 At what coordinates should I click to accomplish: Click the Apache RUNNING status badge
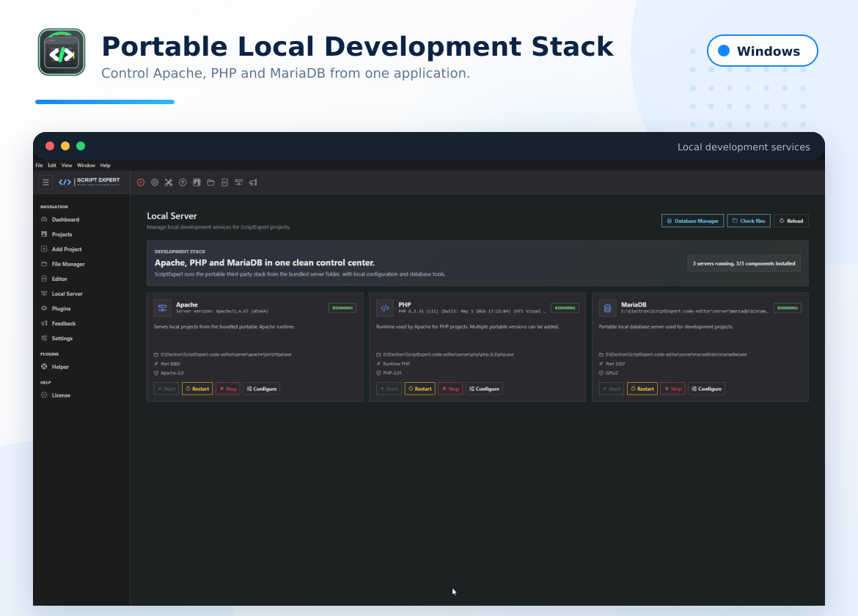tap(342, 308)
